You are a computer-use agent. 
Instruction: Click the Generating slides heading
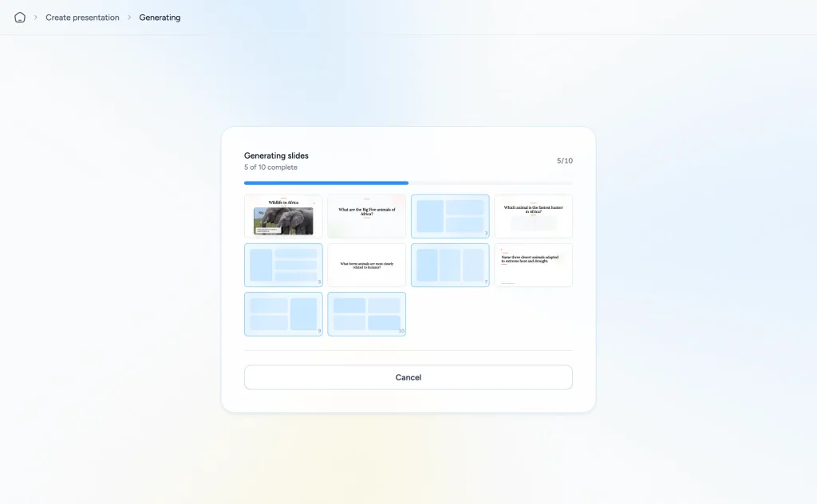[x=276, y=156]
